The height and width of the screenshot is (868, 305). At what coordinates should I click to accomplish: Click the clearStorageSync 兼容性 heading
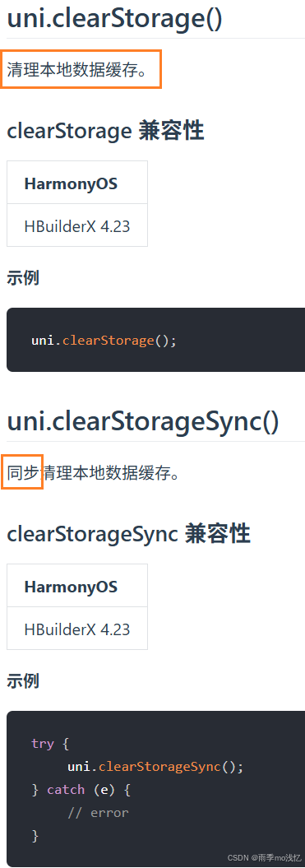coord(128,535)
